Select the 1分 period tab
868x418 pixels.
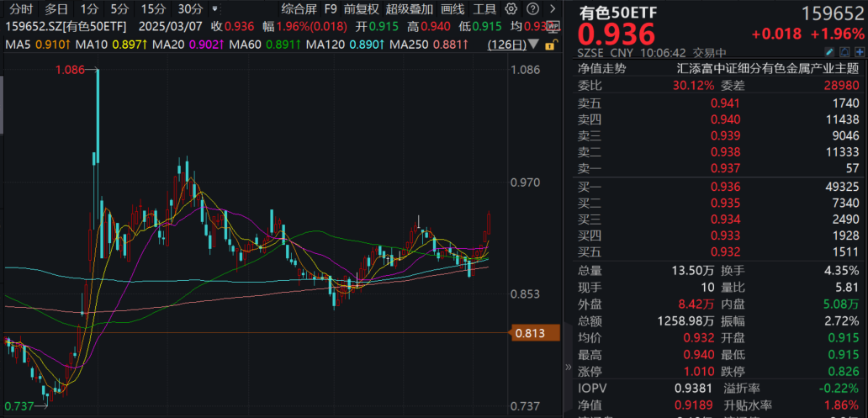pyautogui.click(x=88, y=9)
